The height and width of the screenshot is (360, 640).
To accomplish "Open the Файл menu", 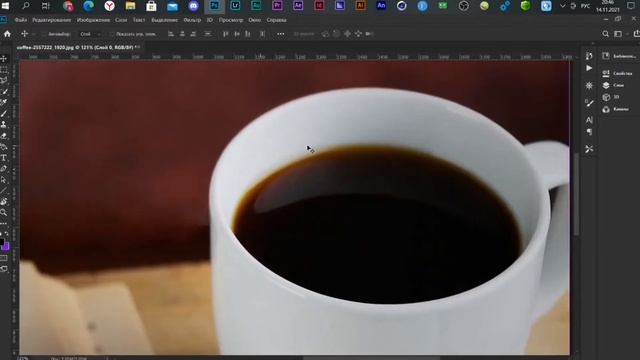I will click(20, 20).
